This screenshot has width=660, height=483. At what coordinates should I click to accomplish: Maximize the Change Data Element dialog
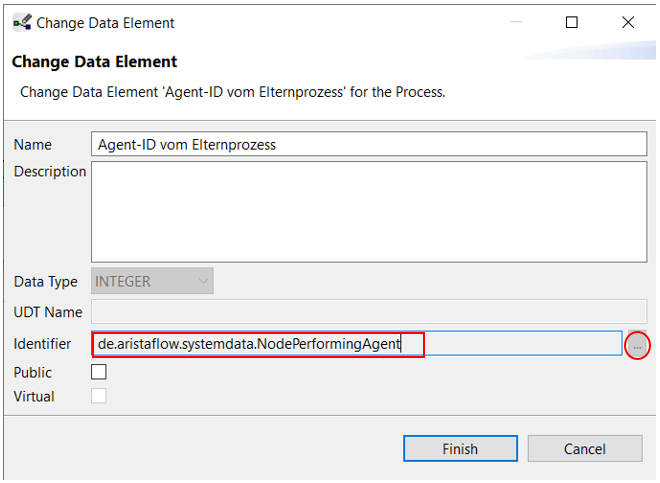click(572, 22)
